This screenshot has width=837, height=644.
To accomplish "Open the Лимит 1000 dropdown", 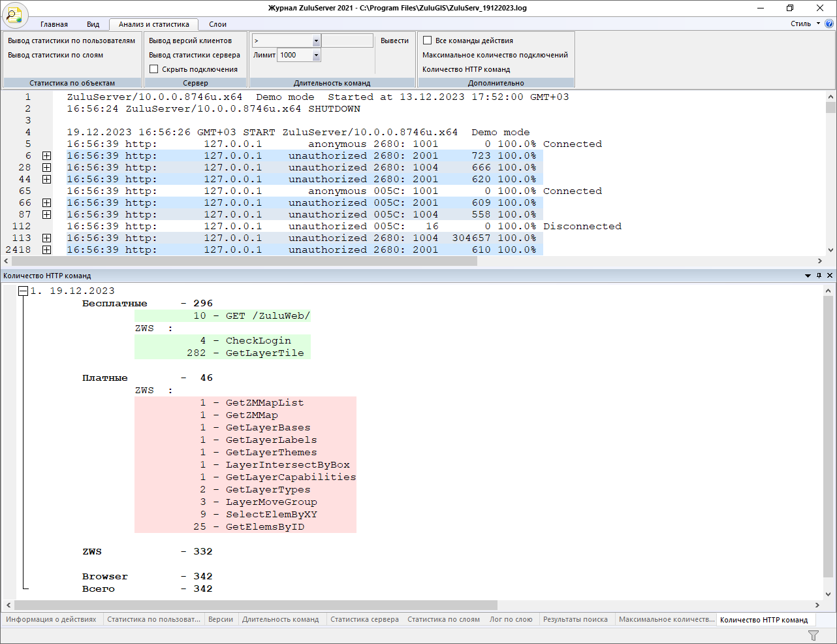I will point(316,56).
